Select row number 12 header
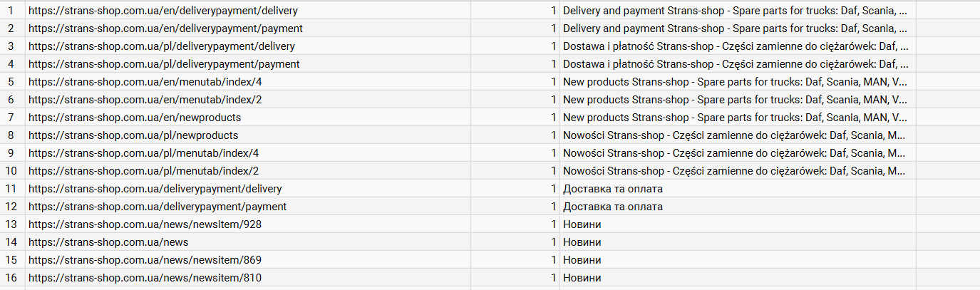This screenshot has height=290, width=980. click(11, 207)
